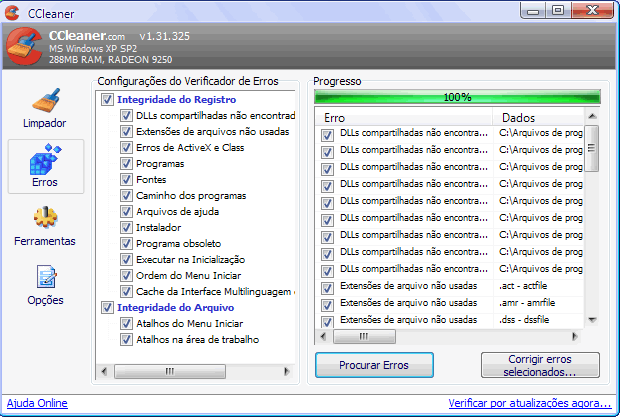
Task: Select the .act - actfile data cell
Action: [x=523, y=286]
